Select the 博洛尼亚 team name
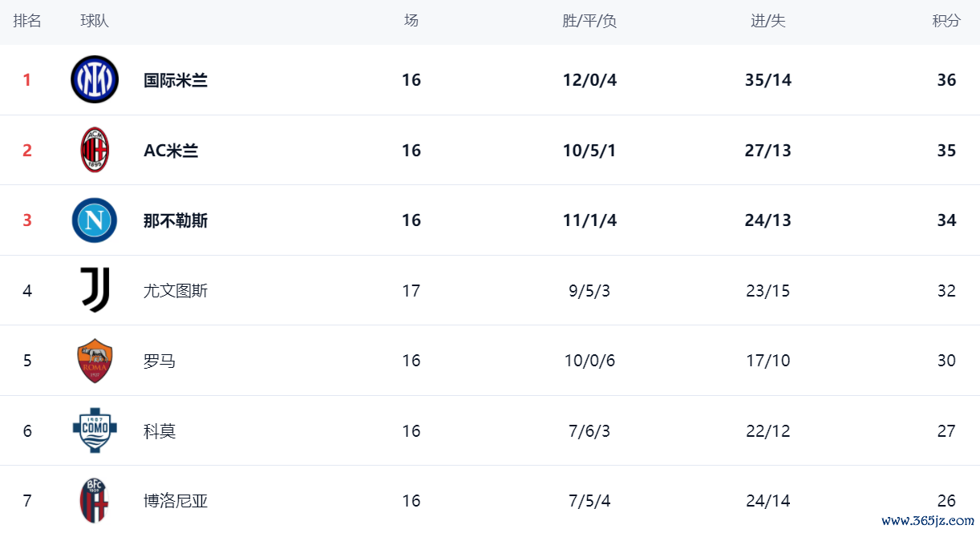The width and height of the screenshot is (980, 533). (x=176, y=501)
